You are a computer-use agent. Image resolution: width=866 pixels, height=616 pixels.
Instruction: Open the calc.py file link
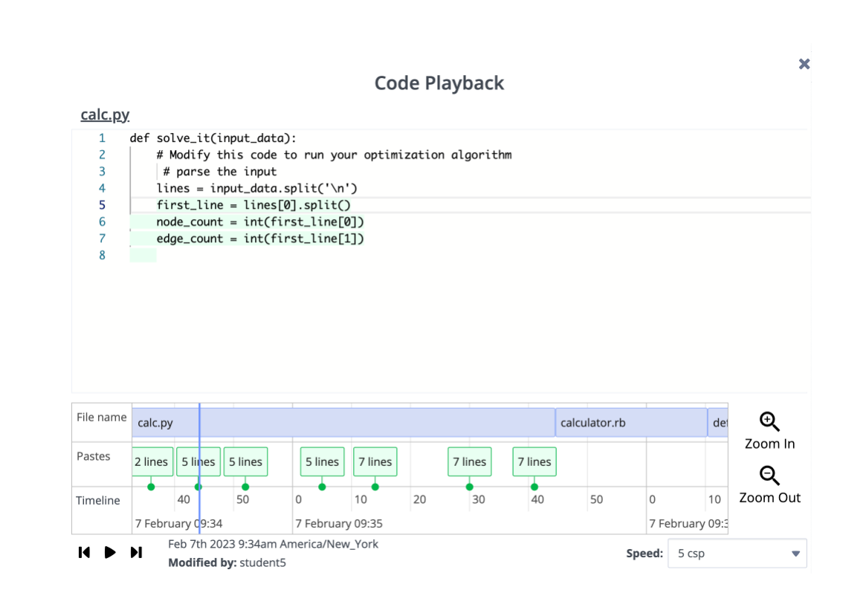coord(105,114)
